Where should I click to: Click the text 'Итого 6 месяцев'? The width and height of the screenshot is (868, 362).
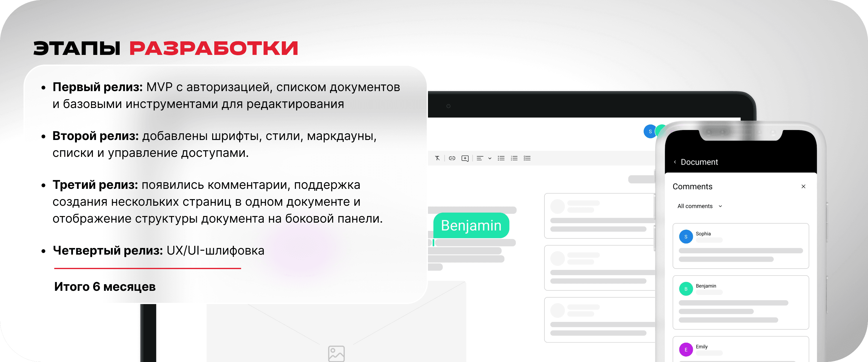coord(105,287)
